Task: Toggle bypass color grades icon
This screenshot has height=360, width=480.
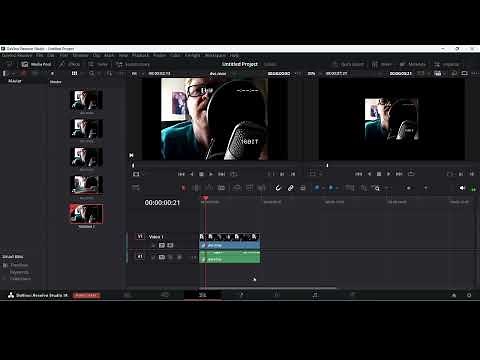Action: [x=438, y=73]
